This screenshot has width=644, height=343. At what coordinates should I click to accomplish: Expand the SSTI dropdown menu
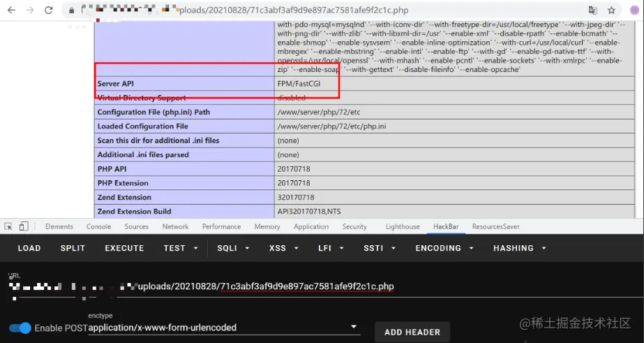(380, 248)
